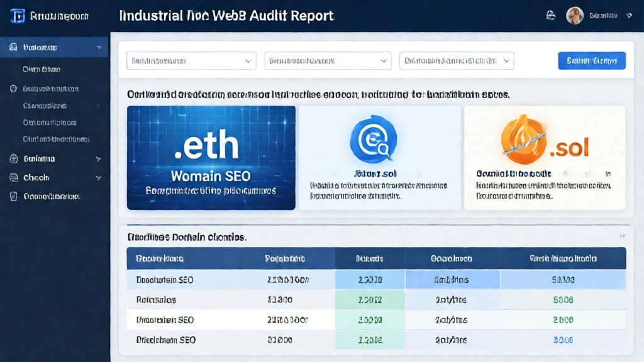This screenshot has width=644, height=362.
Task: Expand the third sidebar sub-item chevron
Action: 98,106
